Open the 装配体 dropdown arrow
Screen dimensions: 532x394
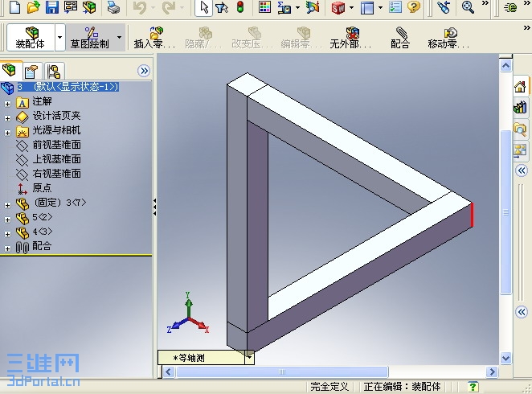pos(59,37)
